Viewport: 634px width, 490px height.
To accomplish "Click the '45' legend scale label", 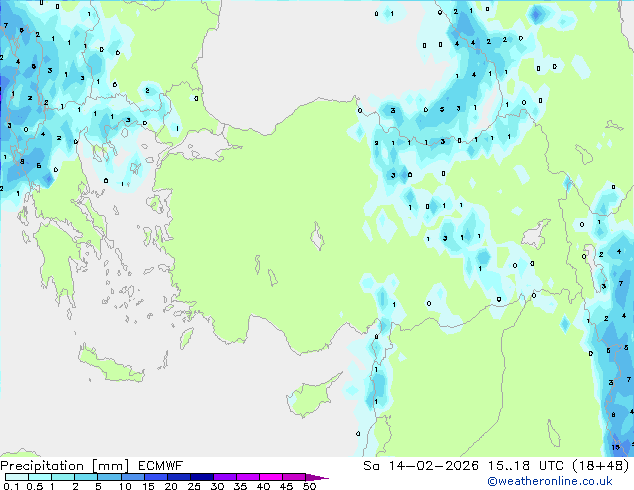I will point(286,486).
